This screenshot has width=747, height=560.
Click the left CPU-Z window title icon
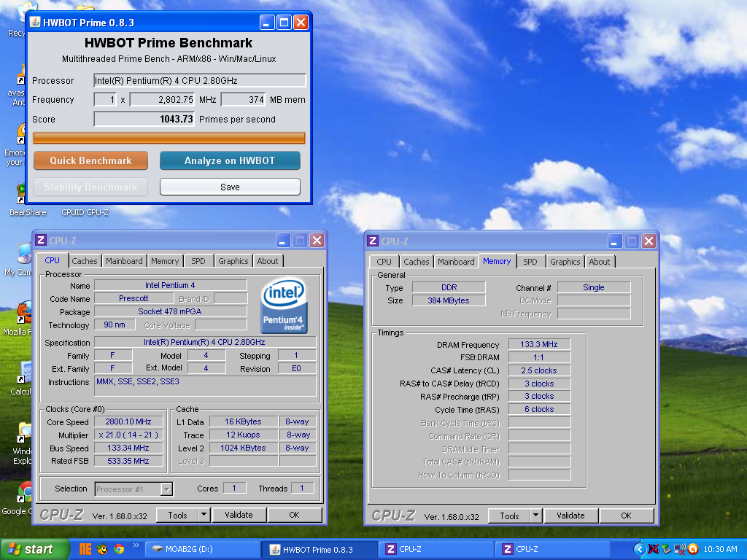[x=41, y=241]
